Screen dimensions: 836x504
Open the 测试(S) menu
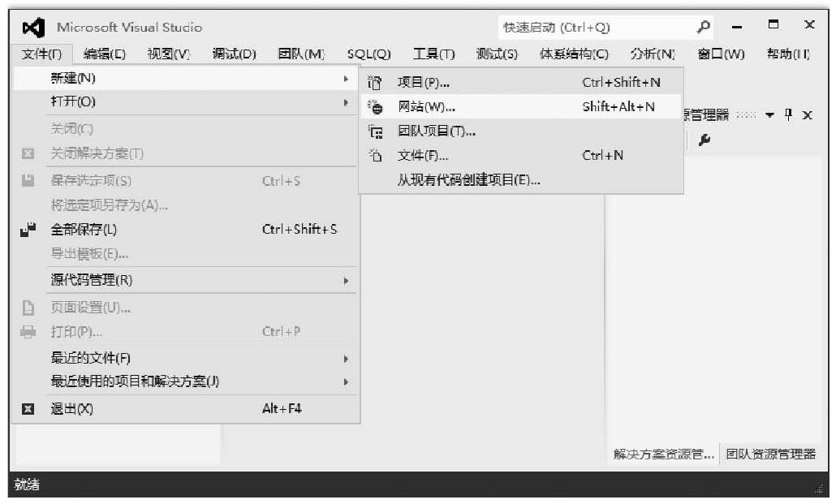[497, 54]
